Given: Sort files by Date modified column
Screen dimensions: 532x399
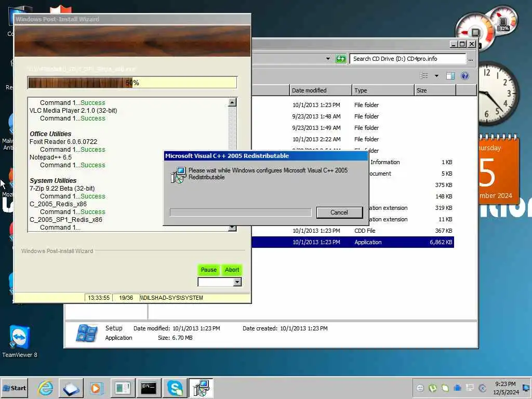Looking at the screenshot, I should (x=321, y=90).
